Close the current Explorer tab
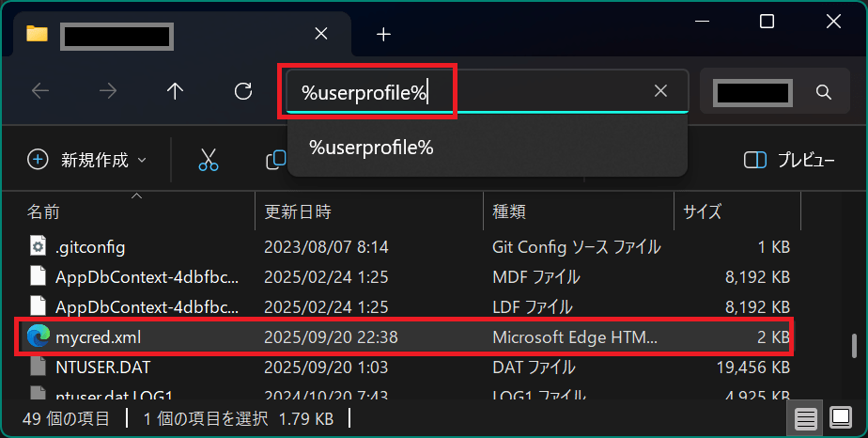Screen dimensions: 868x438 pos(320,34)
